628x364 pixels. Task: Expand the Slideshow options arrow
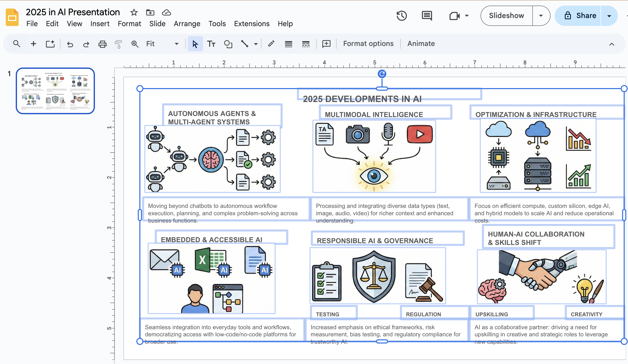pyautogui.click(x=541, y=16)
